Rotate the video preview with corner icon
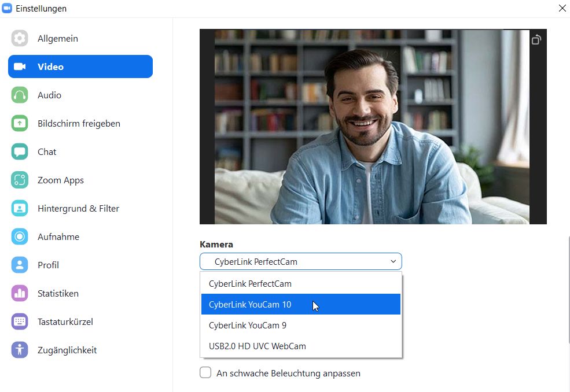Viewport: 570px width, 392px height. click(536, 39)
